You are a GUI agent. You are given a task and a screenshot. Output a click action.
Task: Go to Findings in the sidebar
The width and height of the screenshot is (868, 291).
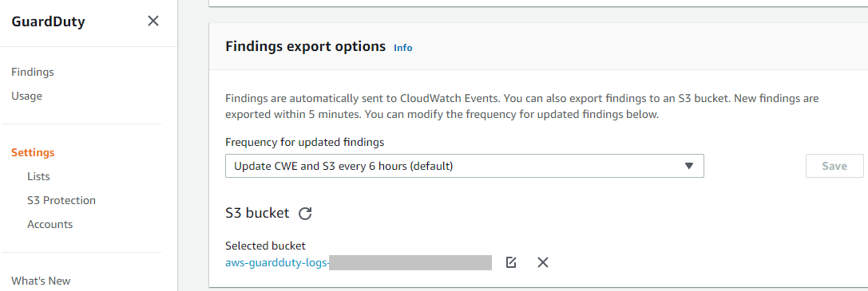[33, 72]
